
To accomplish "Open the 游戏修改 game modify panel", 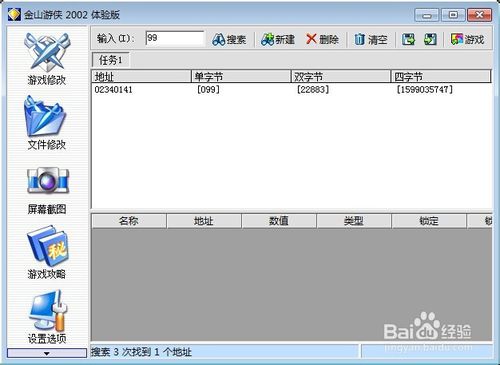I will click(47, 58).
